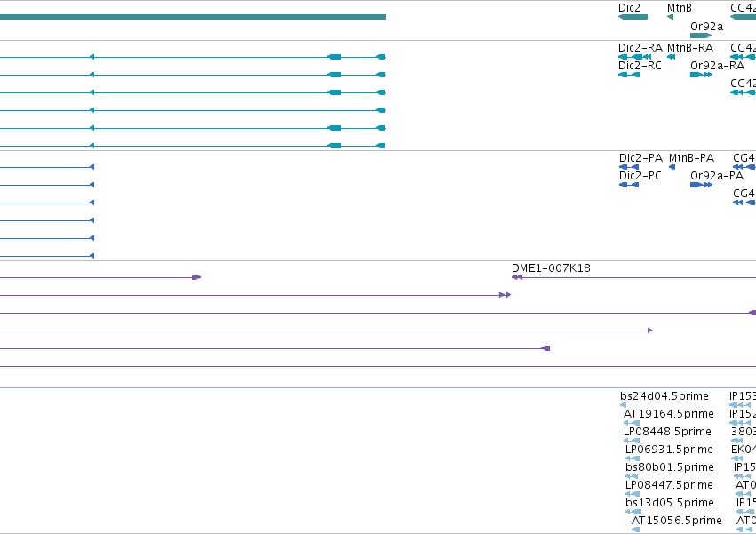
Task: Select the AT19164.5prime EST arrow glyph
Action: coord(631,423)
